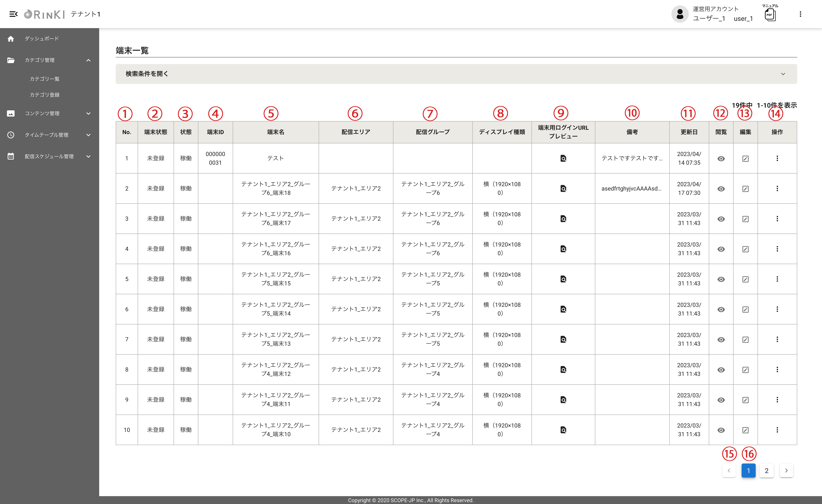Click the 端末名 column header

[x=276, y=132]
